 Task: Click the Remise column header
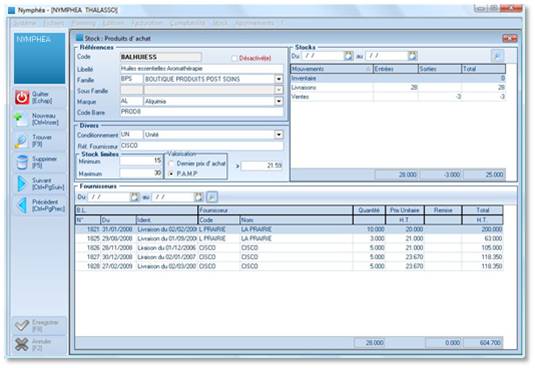(x=443, y=210)
